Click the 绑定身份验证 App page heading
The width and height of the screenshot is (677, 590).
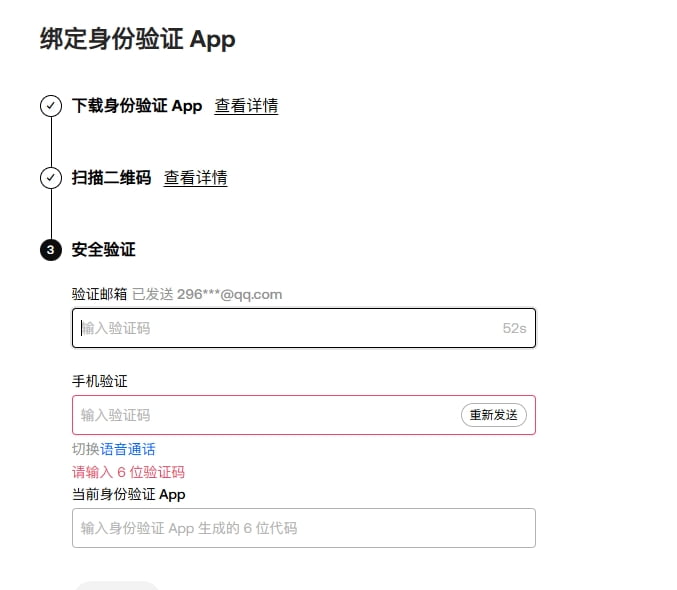pos(138,39)
